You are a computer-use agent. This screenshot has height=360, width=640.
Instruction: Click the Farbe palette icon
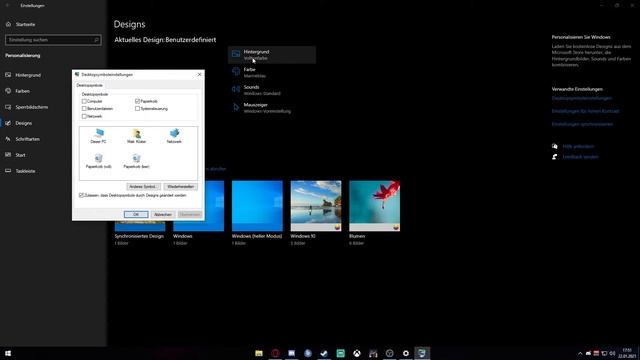click(x=236, y=72)
